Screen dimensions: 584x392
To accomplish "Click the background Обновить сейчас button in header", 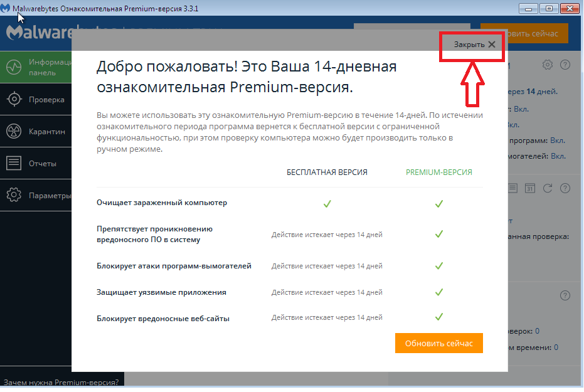I will click(x=537, y=33).
